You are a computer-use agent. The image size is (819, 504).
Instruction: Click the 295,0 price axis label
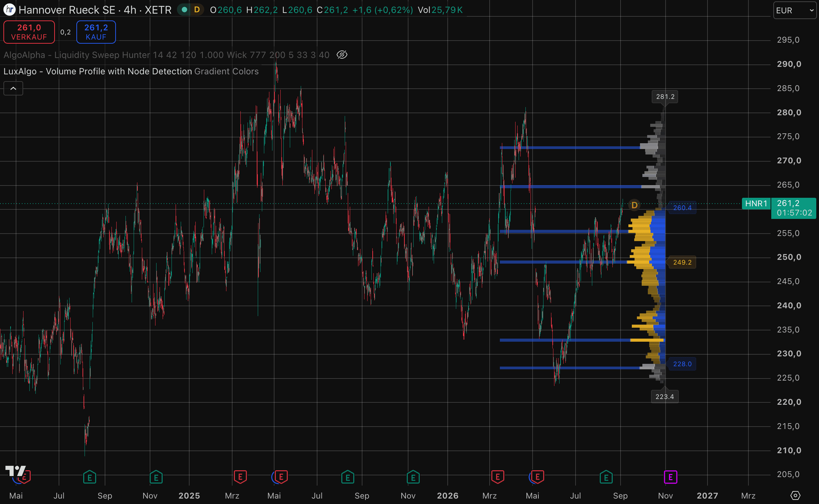788,40
